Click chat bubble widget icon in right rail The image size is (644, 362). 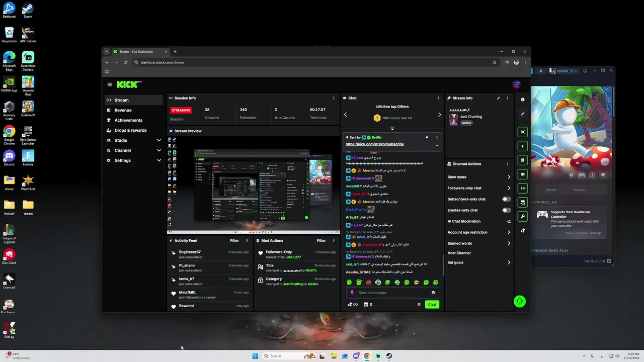pos(523,174)
